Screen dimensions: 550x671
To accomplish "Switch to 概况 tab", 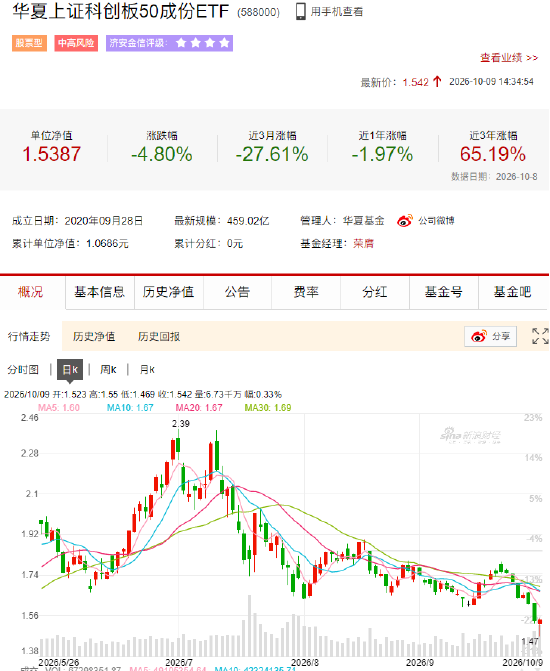I will tap(30, 292).
